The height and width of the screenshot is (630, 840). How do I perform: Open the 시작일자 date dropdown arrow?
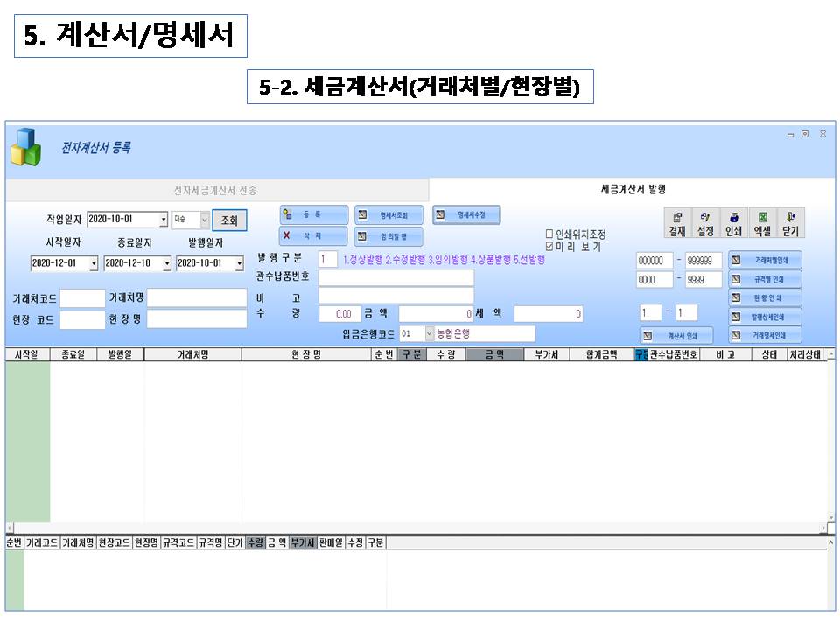click(94, 263)
